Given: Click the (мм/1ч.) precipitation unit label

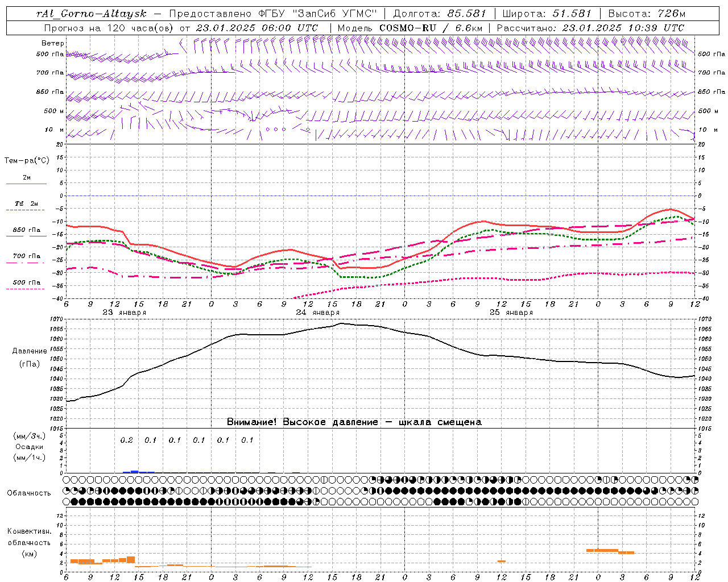Looking at the screenshot, I should click(30, 457).
